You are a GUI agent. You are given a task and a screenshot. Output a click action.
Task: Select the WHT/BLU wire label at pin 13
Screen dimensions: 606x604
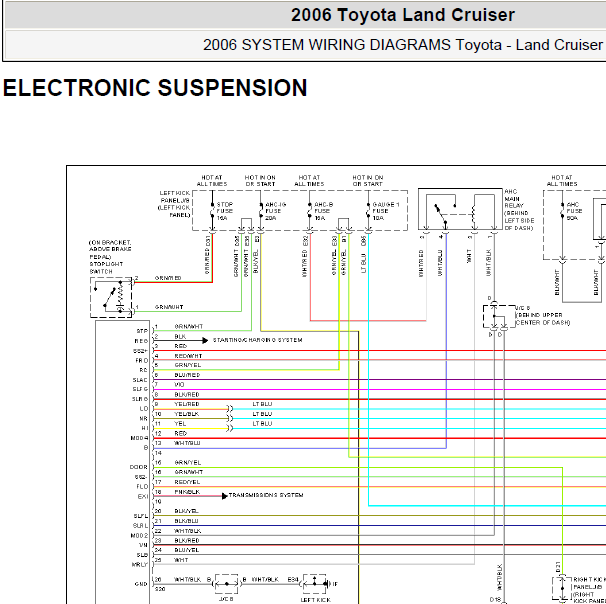coord(187,443)
